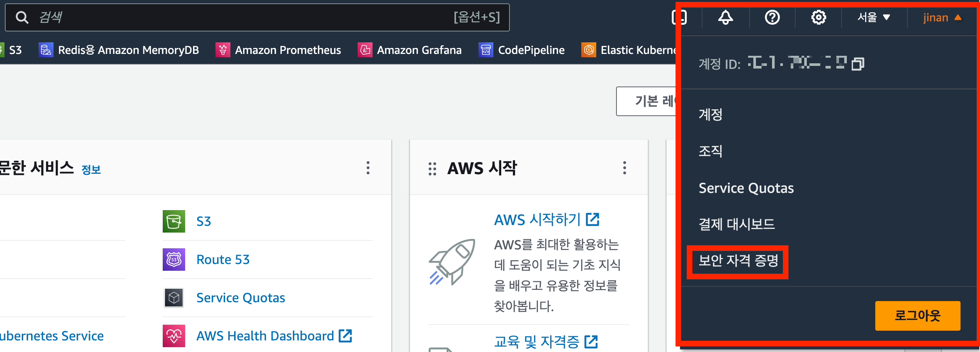Select 계정 in account menu
This screenshot has height=352, width=980.
[x=710, y=114]
